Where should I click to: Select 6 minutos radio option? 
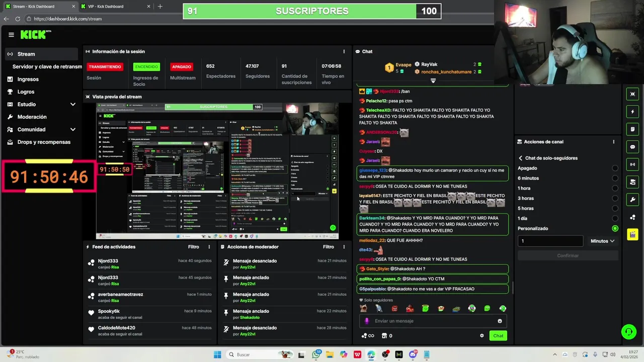click(x=615, y=178)
